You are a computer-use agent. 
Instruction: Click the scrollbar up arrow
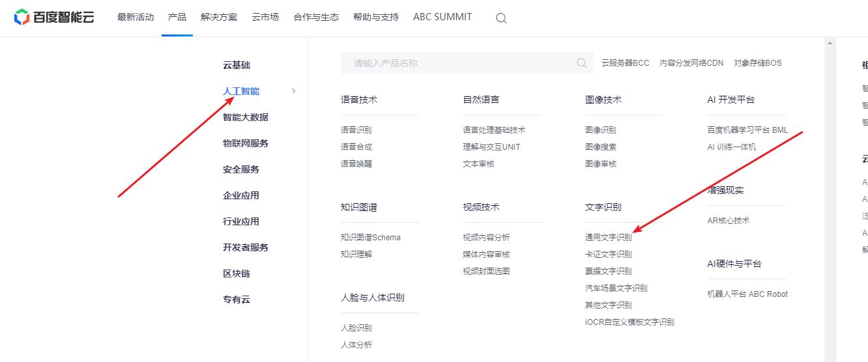(830, 44)
